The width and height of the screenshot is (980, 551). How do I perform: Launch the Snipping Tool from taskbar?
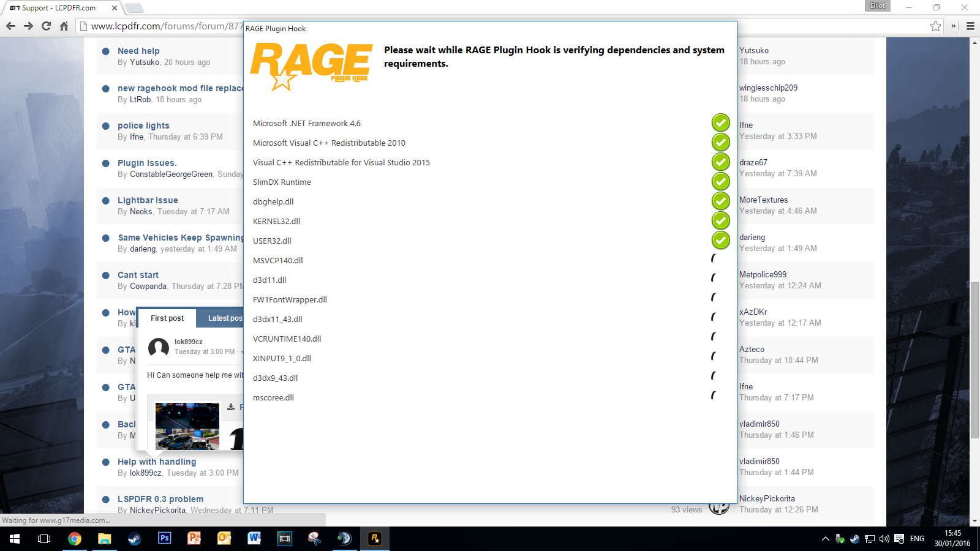point(314,539)
